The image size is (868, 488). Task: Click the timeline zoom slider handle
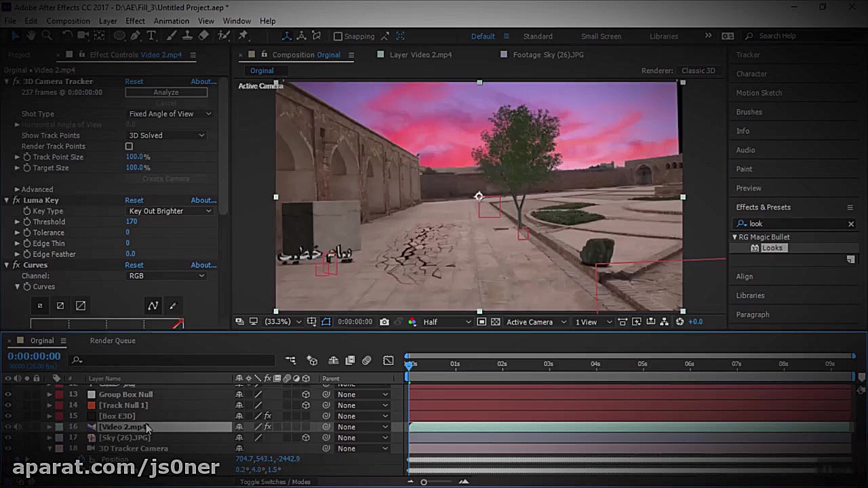coord(424,482)
